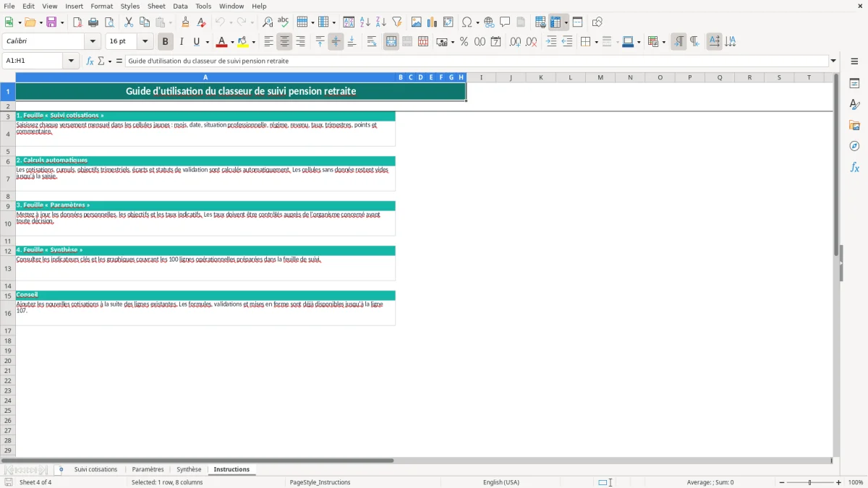
Task: Open Font Name dropdown list
Action: coord(93,42)
